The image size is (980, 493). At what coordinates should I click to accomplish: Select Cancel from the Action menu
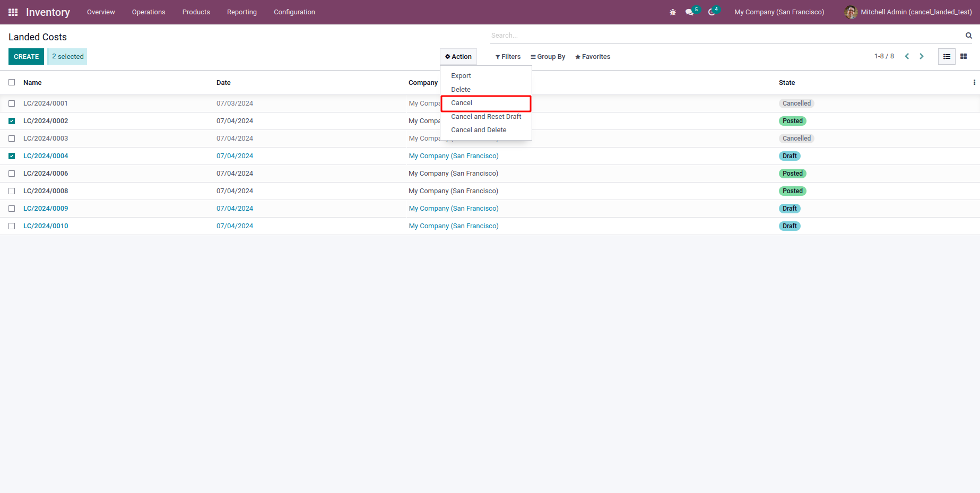[x=462, y=103]
